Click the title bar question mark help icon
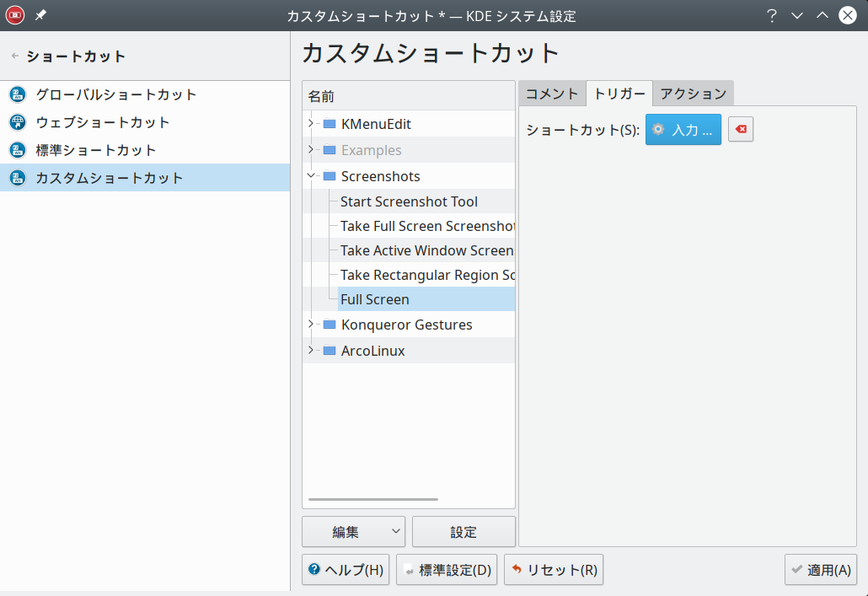Viewport: 868px width, 596px height. pyautogui.click(x=771, y=16)
